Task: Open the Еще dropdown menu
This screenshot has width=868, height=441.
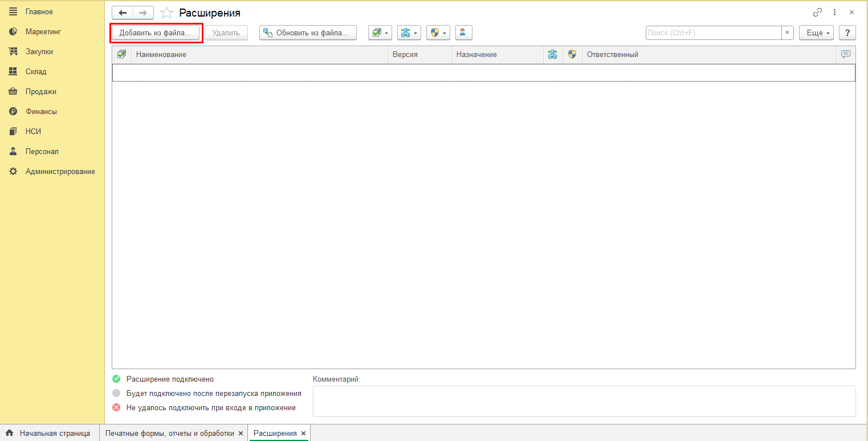Action: pyautogui.click(x=816, y=33)
